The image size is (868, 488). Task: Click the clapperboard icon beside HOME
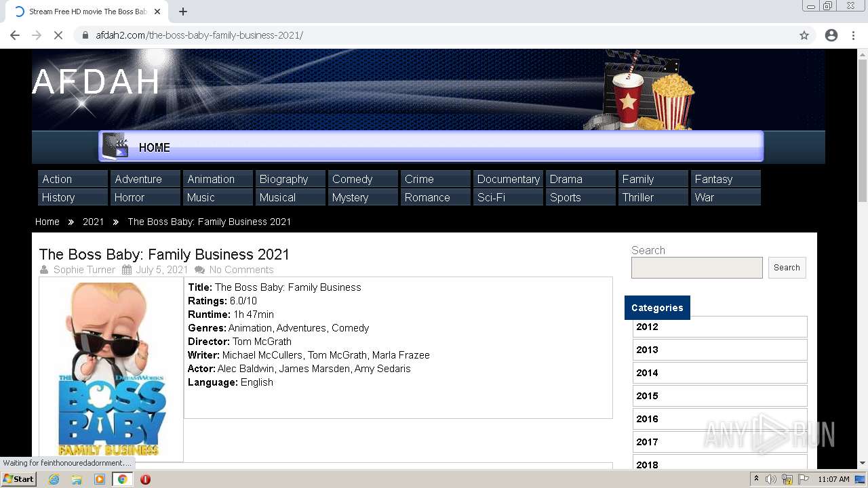115,146
